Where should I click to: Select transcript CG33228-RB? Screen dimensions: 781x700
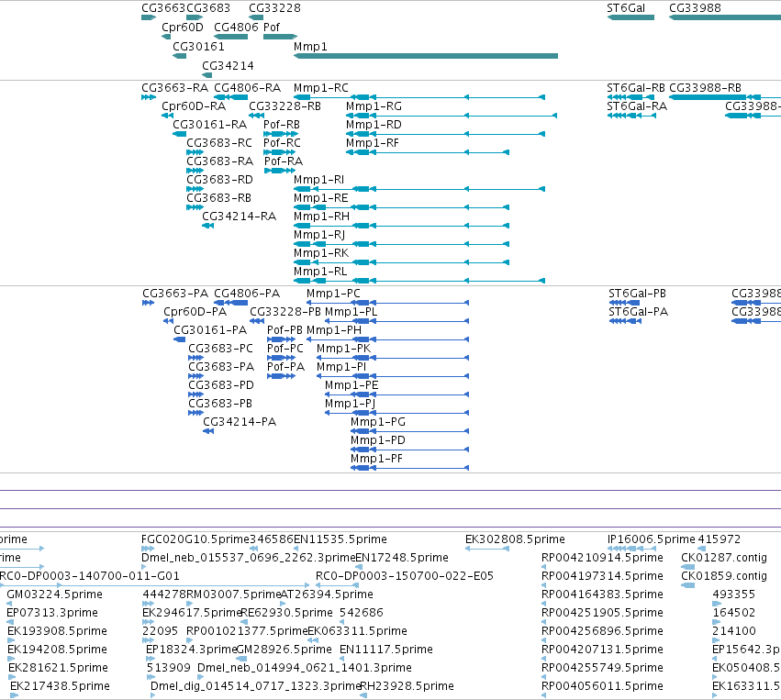click(x=285, y=106)
